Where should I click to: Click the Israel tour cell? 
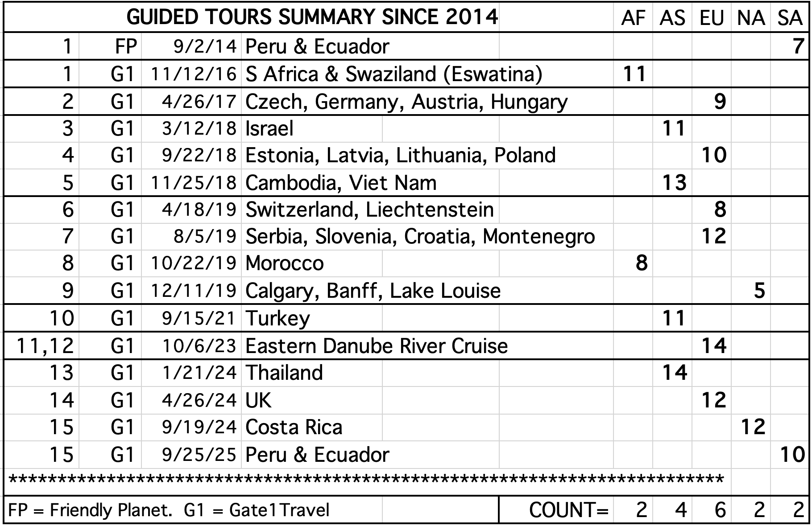pyautogui.click(x=269, y=129)
